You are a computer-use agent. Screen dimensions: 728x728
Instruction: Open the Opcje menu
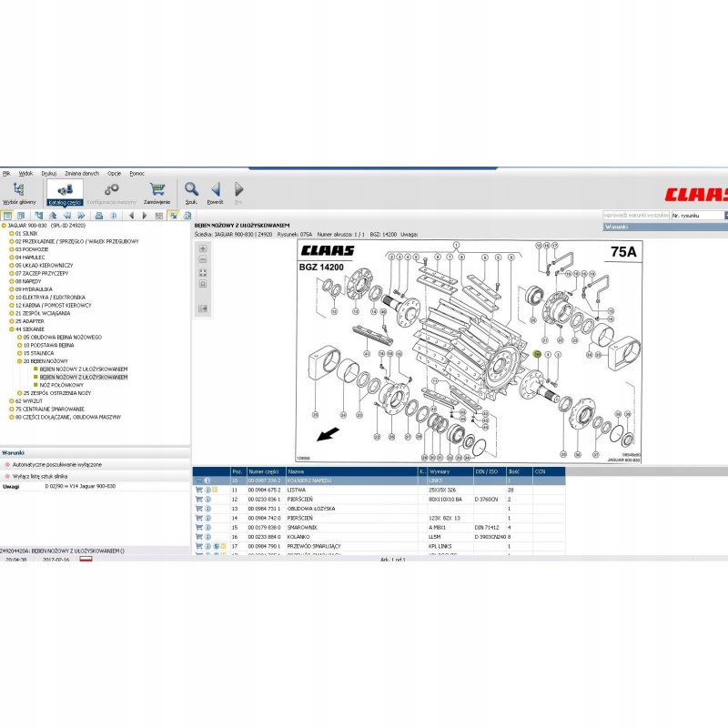[x=115, y=173]
